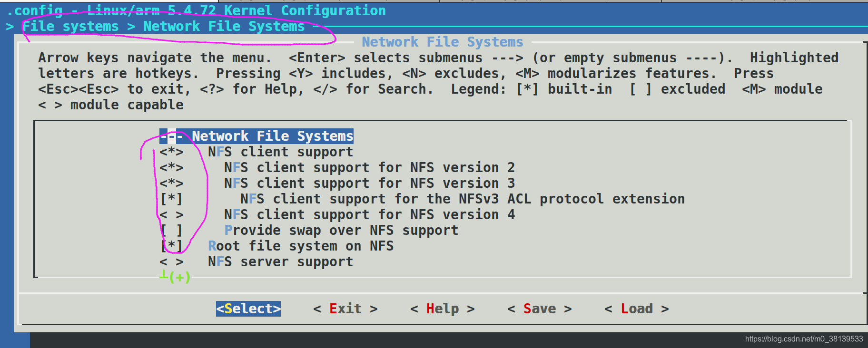Open the Help button

(x=443, y=309)
